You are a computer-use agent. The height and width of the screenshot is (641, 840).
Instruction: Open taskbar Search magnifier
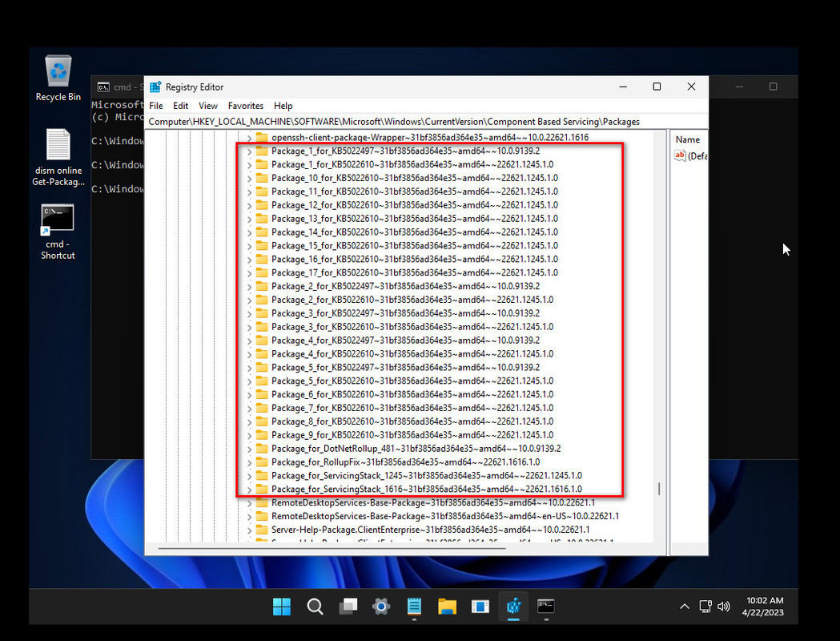click(x=315, y=607)
